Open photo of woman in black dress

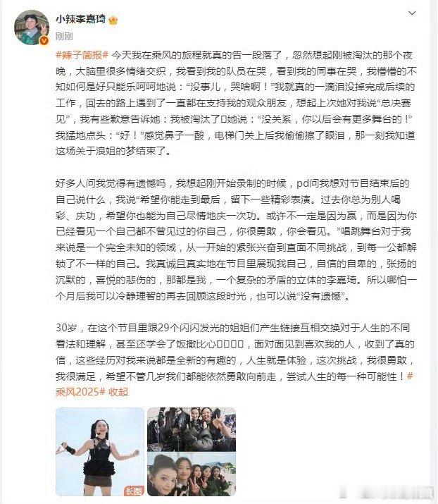point(100,452)
